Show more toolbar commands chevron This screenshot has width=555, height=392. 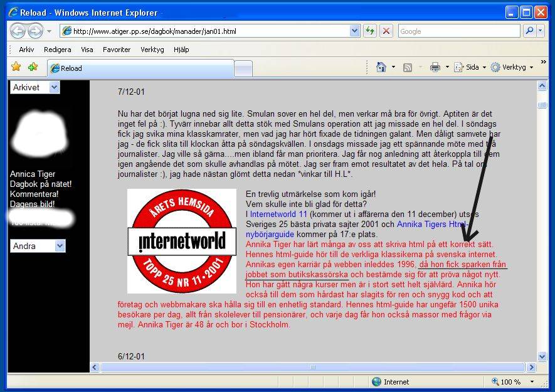[543, 62]
